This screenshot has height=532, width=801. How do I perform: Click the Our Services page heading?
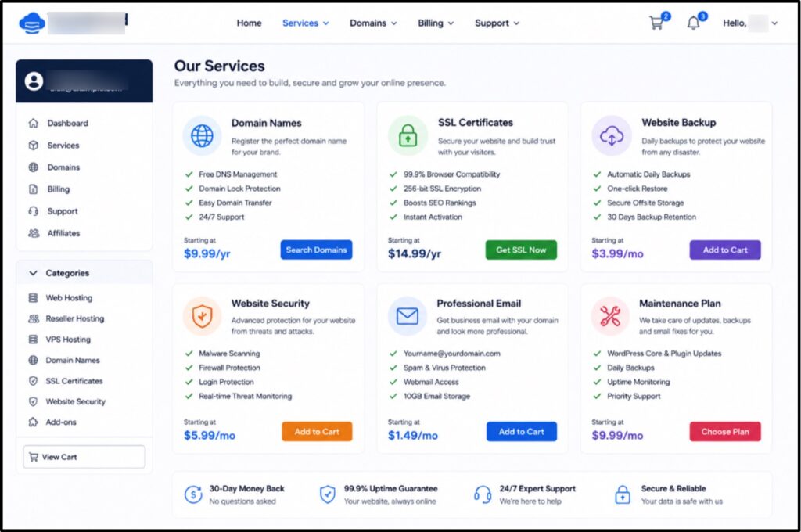tap(220, 66)
